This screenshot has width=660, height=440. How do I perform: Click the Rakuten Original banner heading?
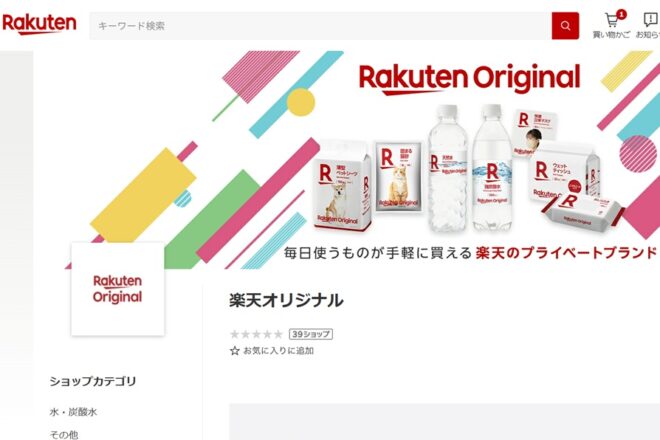pos(469,79)
